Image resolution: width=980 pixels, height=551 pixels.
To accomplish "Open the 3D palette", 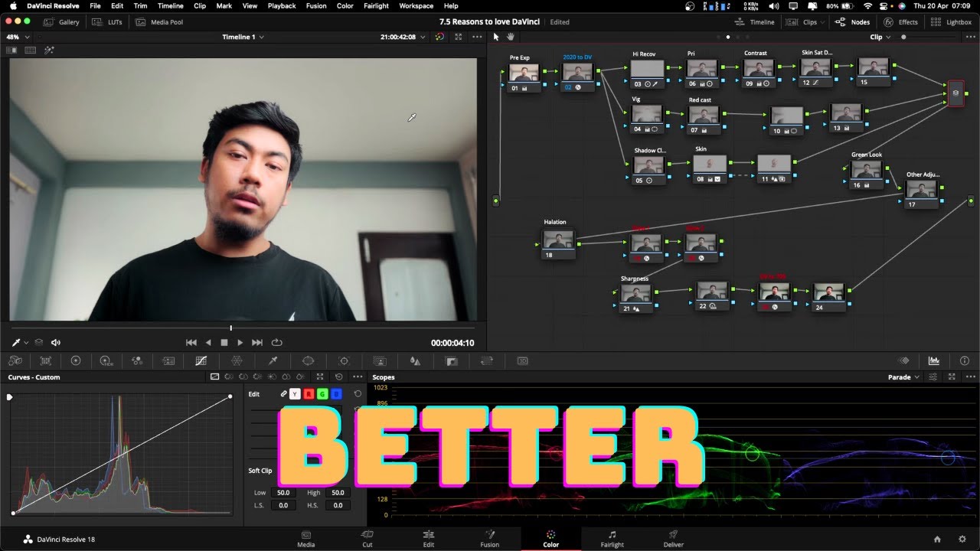I will tap(523, 360).
